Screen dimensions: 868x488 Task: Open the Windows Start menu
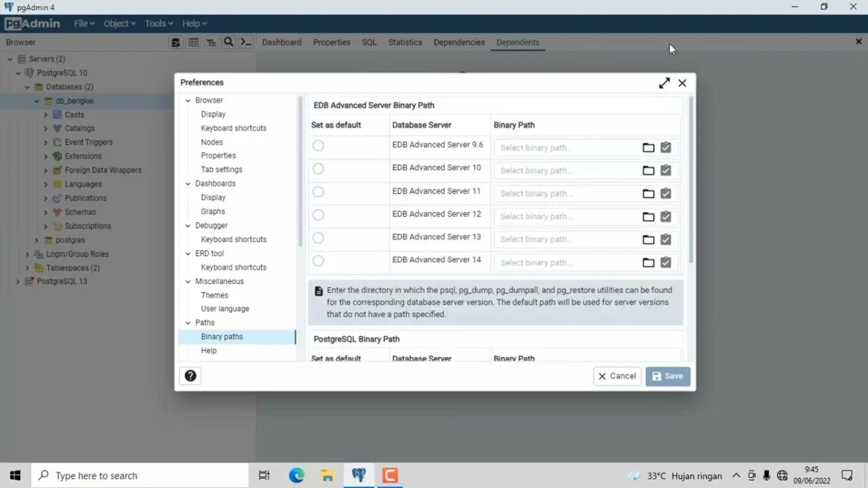(16, 475)
